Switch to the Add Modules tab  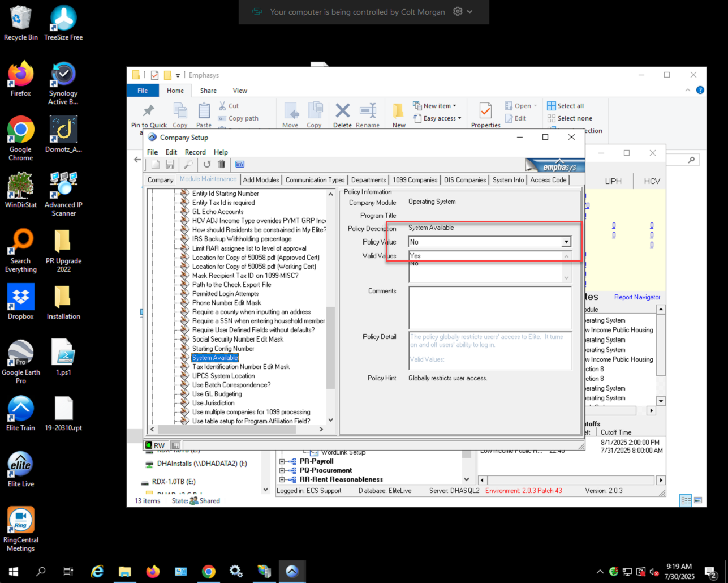[261, 179]
